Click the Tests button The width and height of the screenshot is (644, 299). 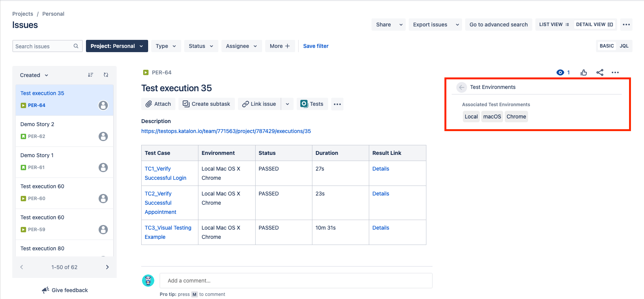[312, 104]
